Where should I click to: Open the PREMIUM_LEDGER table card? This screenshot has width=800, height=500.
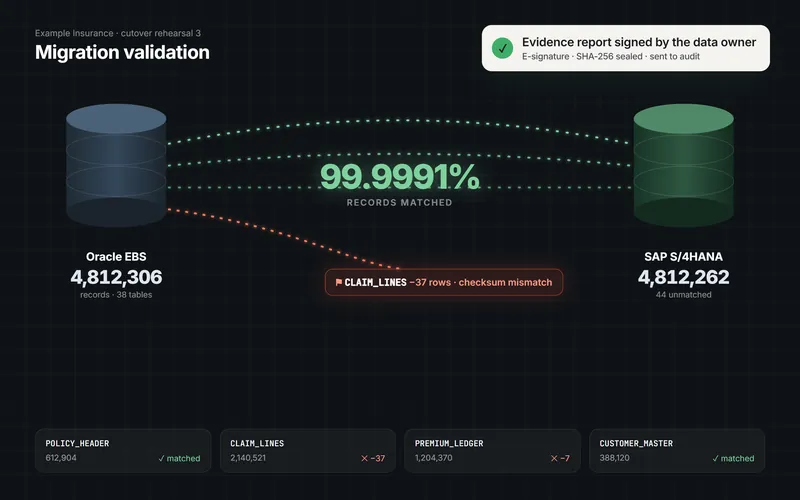click(492, 451)
